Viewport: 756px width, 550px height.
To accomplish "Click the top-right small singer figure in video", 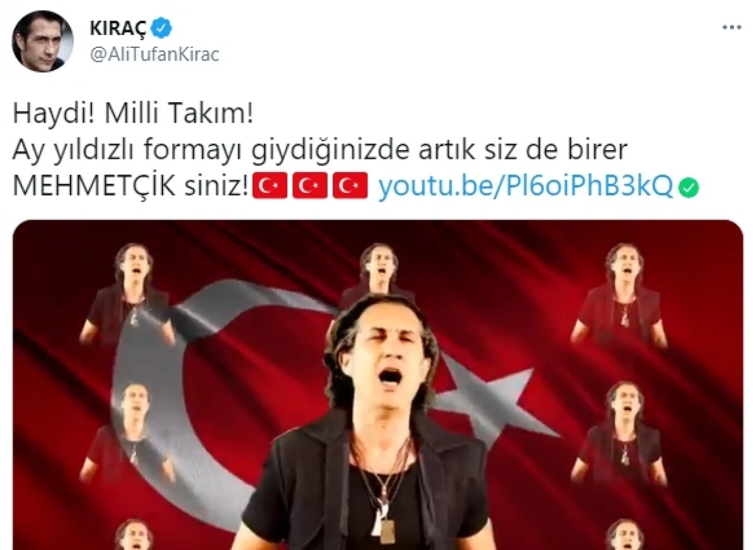I will click(620, 295).
